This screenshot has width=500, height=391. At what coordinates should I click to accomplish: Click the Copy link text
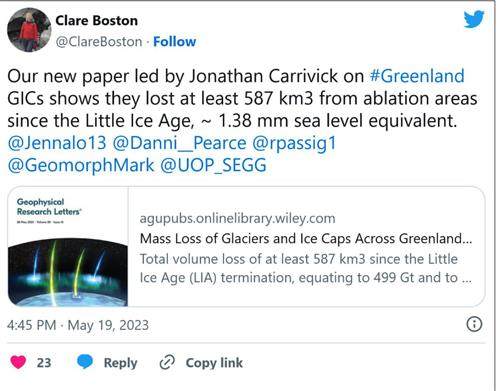click(x=214, y=363)
